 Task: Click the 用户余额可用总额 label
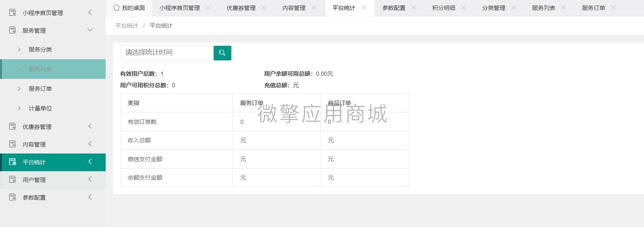click(x=289, y=74)
